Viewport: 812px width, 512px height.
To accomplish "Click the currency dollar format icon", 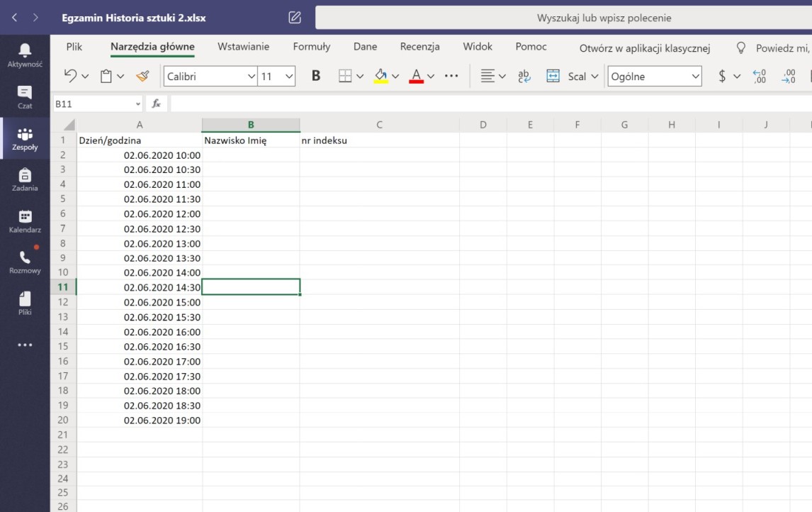I will tap(722, 76).
